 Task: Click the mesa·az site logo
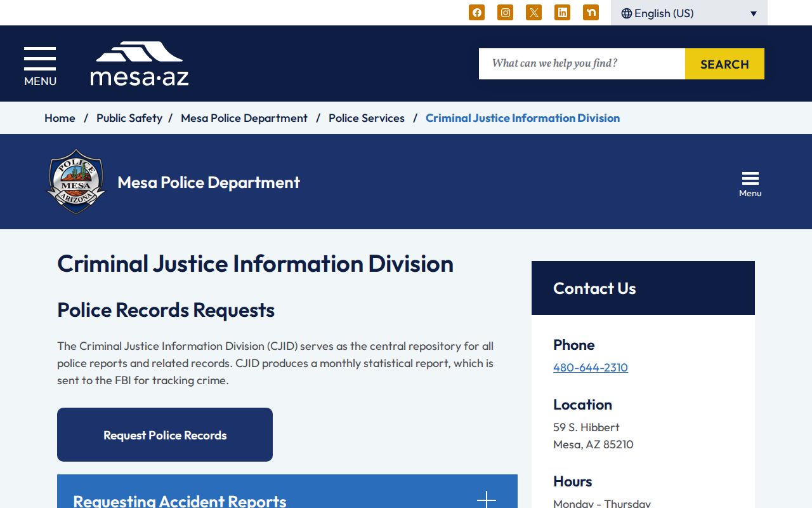pos(140,63)
